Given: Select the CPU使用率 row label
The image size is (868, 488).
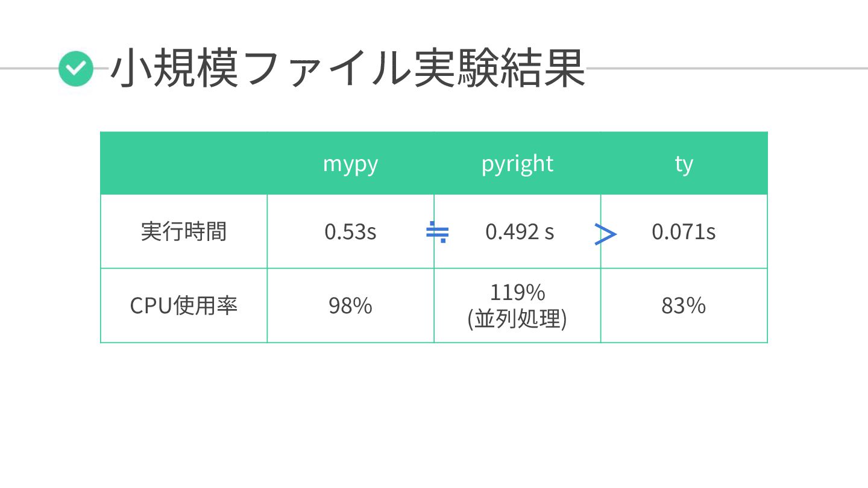Looking at the screenshot, I should click(x=184, y=305).
